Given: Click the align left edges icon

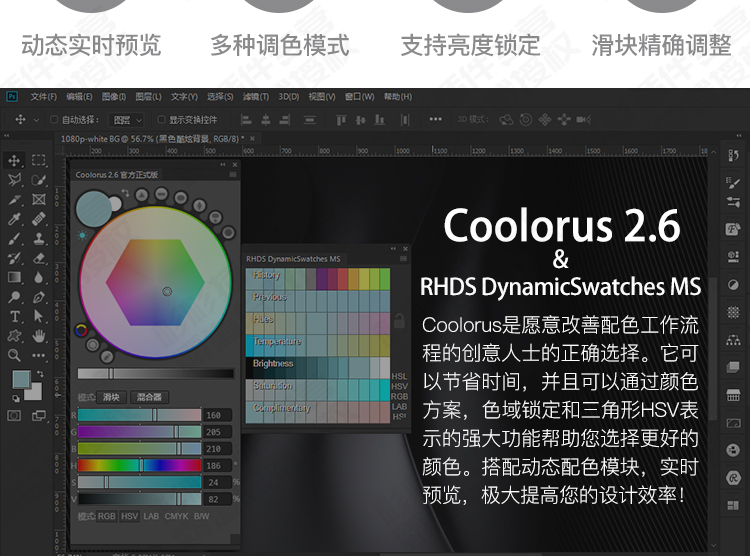Looking at the screenshot, I should click(246, 120).
